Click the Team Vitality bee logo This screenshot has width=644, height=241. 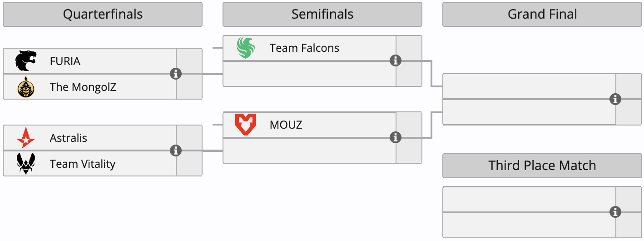[x=25, y=164]
